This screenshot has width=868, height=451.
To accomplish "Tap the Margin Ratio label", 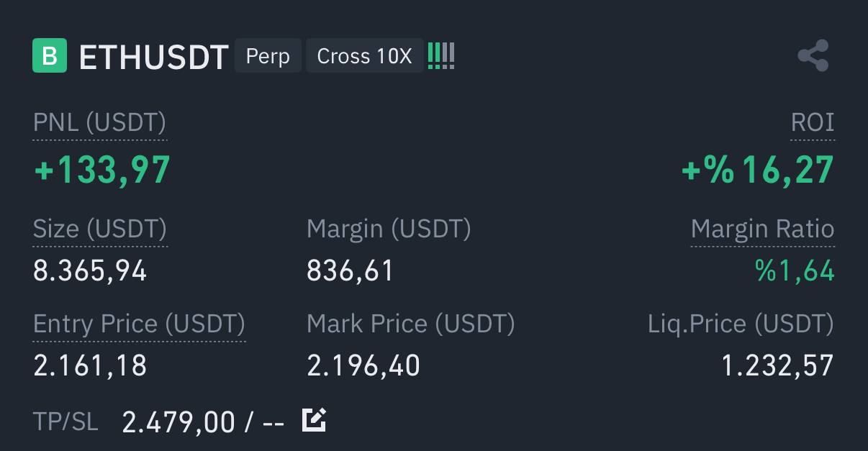I will [762, 229].
